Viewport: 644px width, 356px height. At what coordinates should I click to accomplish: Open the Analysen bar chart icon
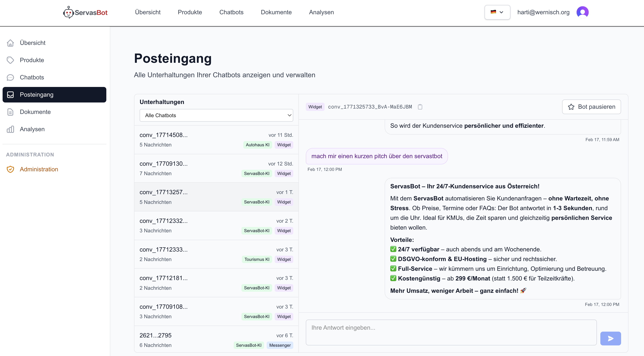(x=10, y=129)
